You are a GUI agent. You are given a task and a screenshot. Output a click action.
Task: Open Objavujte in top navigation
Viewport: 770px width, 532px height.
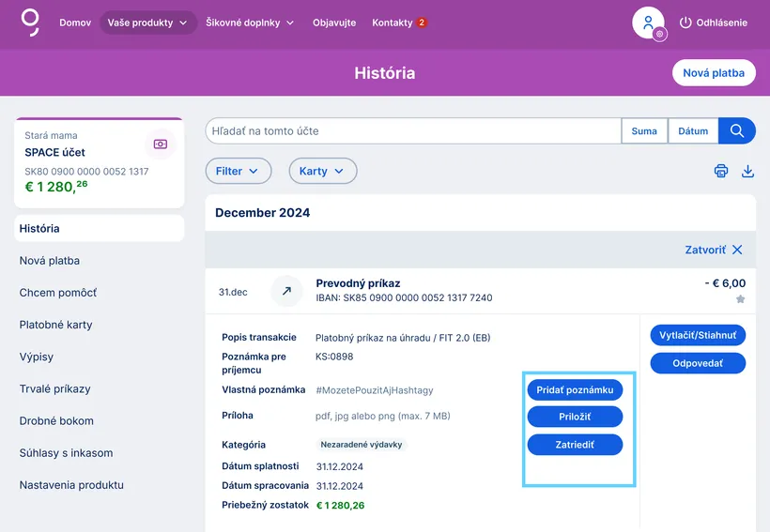(334, 23)
